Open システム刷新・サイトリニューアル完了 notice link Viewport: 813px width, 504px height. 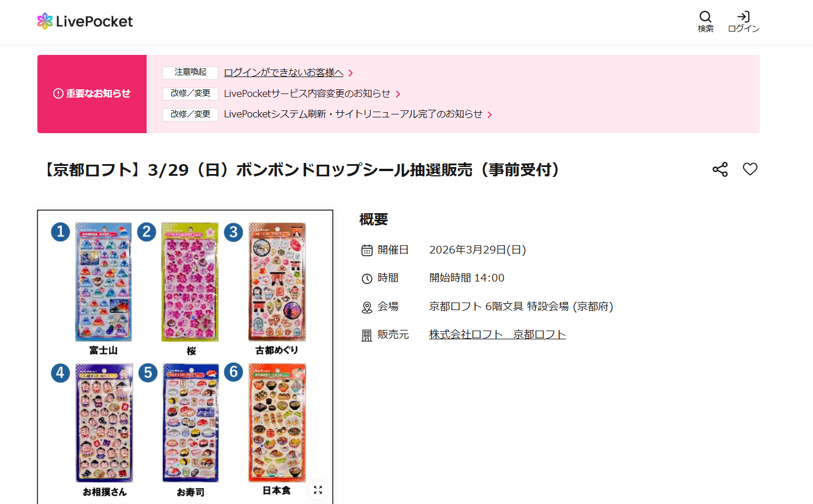[353, 114]
